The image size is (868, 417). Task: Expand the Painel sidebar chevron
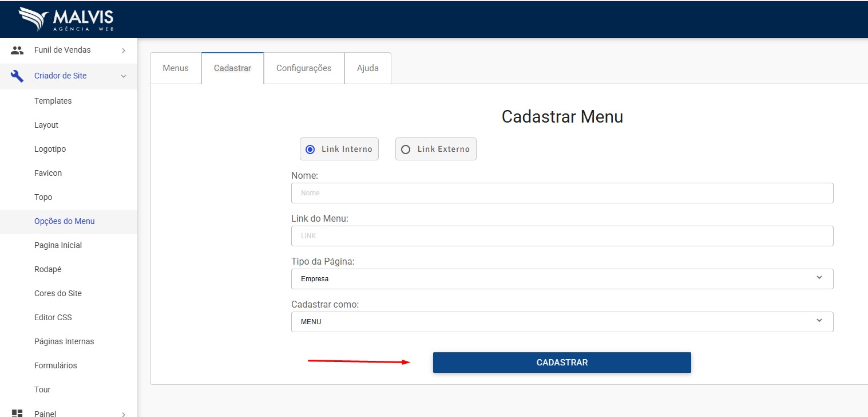[124, 414]
